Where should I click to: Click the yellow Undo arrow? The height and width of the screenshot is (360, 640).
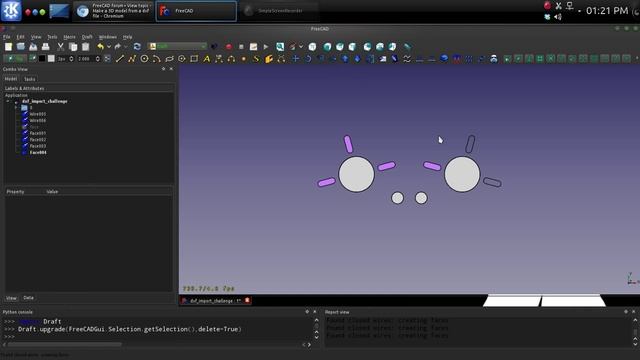pos(100,47)
